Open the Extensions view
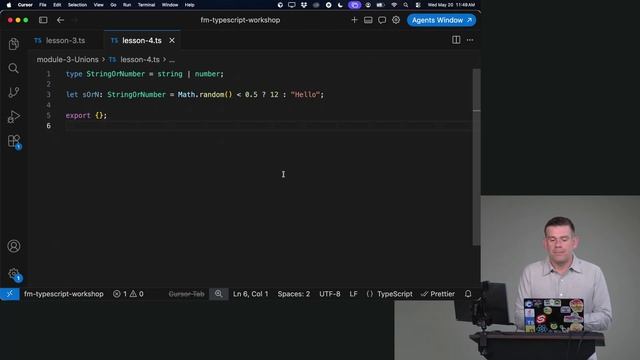640x360 pixels. pyautogui.click(x=13, y=141)
